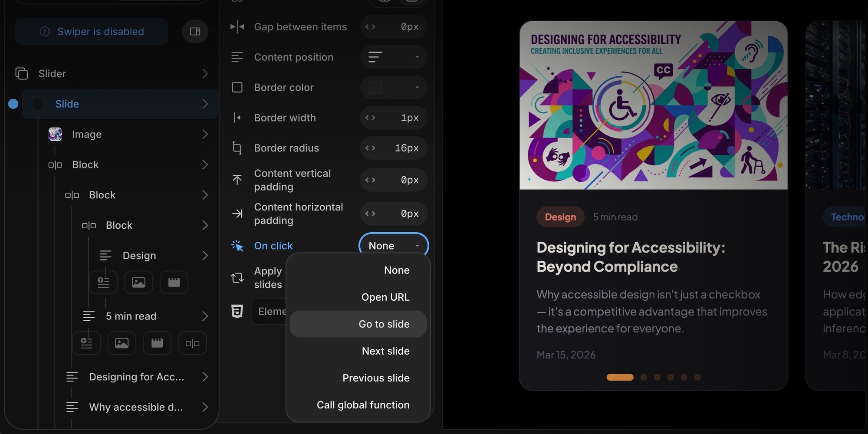Open the Content position dropdown
868x434 pixels.
(393, 57)
